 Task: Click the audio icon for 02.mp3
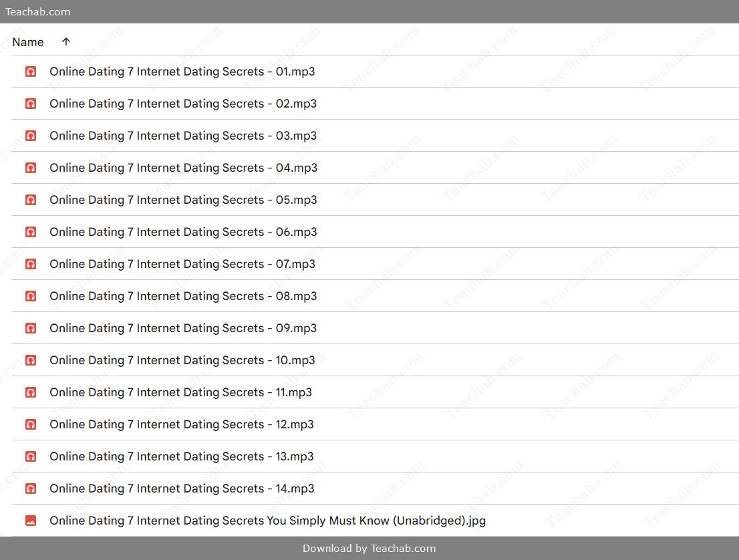tap(31, 104)
